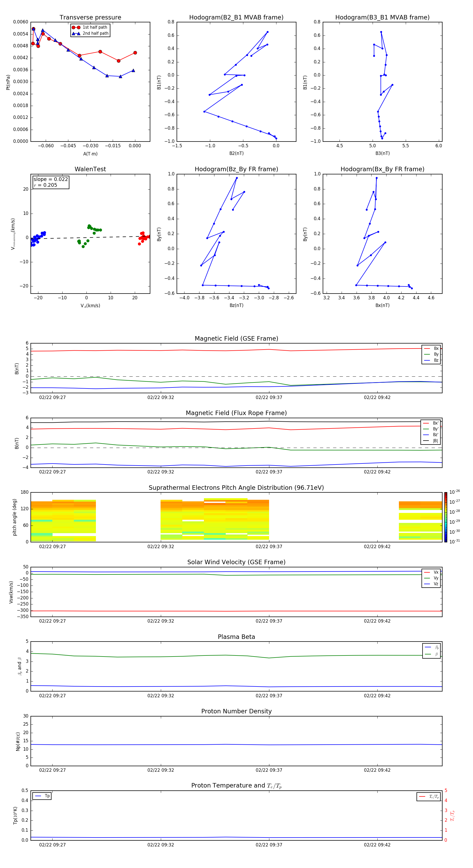Click the 'Hodogram(Bz_By FR frame)' title
The image size is (473, 868).
[236, 169]
